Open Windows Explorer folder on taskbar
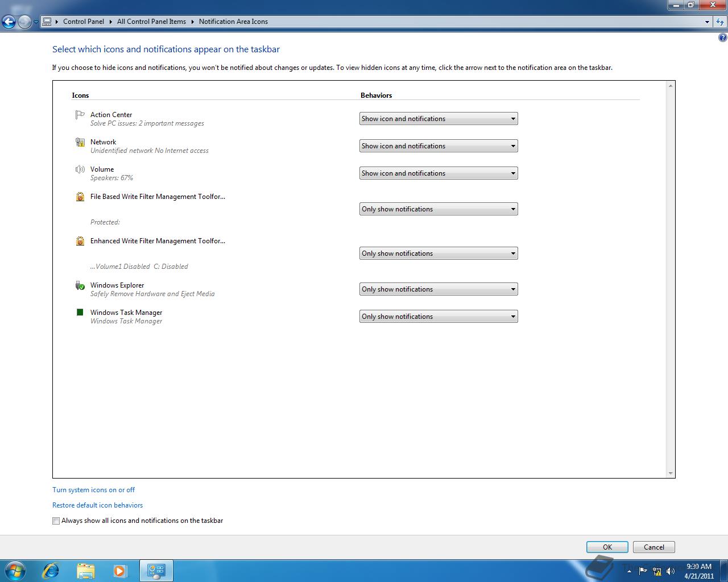This screenshot has height=582, width=728. (x=85, y=571)
